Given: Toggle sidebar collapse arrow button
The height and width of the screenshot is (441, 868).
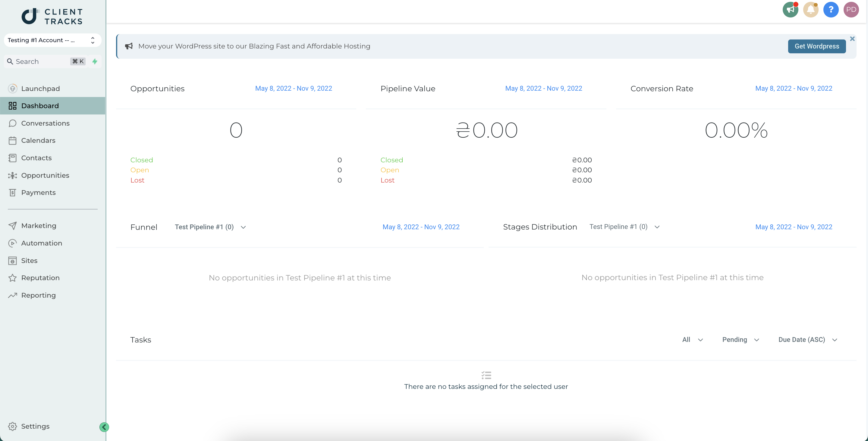Looking at the screenshot, I should coord(104,426).
